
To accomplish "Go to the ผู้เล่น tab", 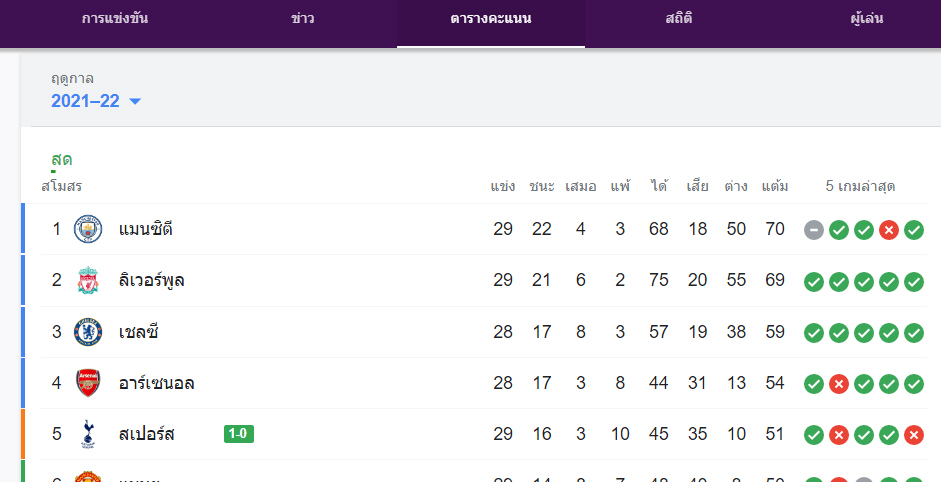I will 865,19.
